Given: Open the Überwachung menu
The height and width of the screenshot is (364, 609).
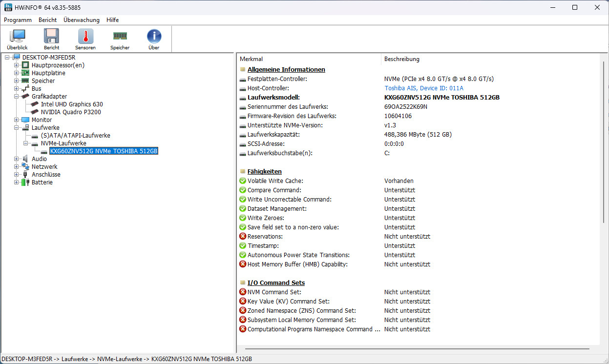Looking at the screenshot, I should (82, 20).
